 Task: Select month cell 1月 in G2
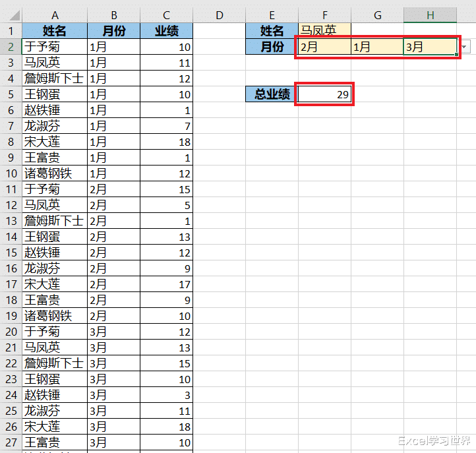[377, 47]
